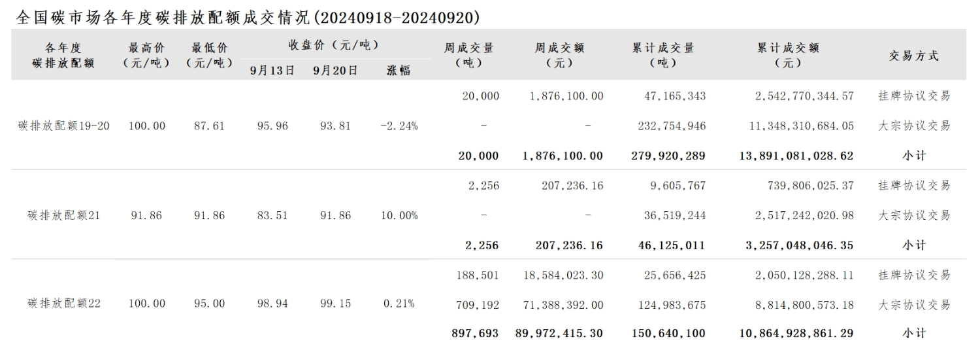Click the 9月20日 sub-header
The width and height of the screenshot is (980, 350).
coord(335,71)
